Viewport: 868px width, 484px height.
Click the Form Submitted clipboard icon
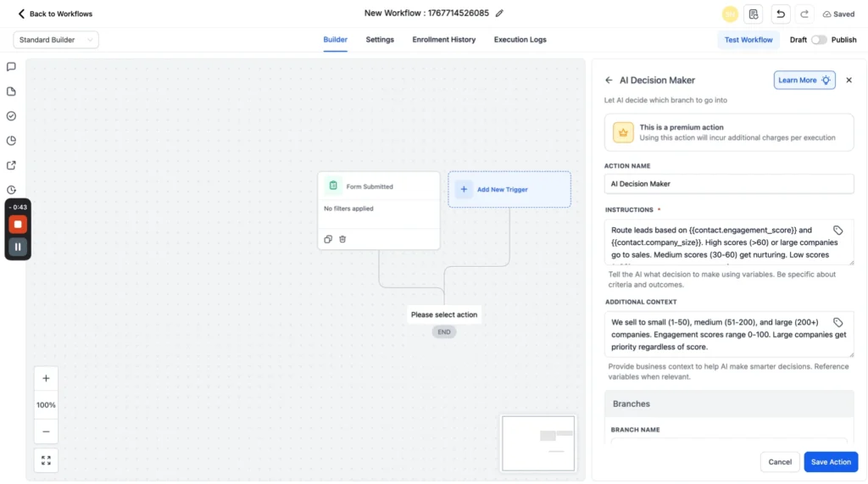coord(333,186)
